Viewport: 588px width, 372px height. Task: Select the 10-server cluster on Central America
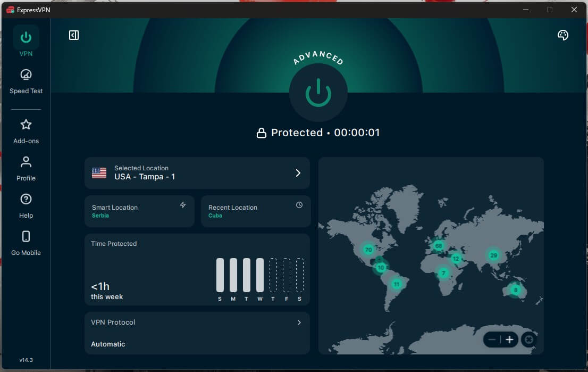point(381,267)
